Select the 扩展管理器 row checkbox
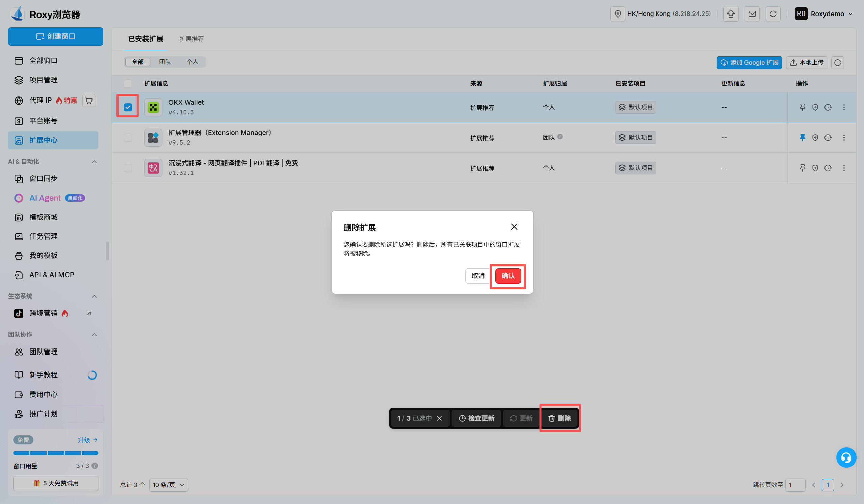 (x=128, y=137)
